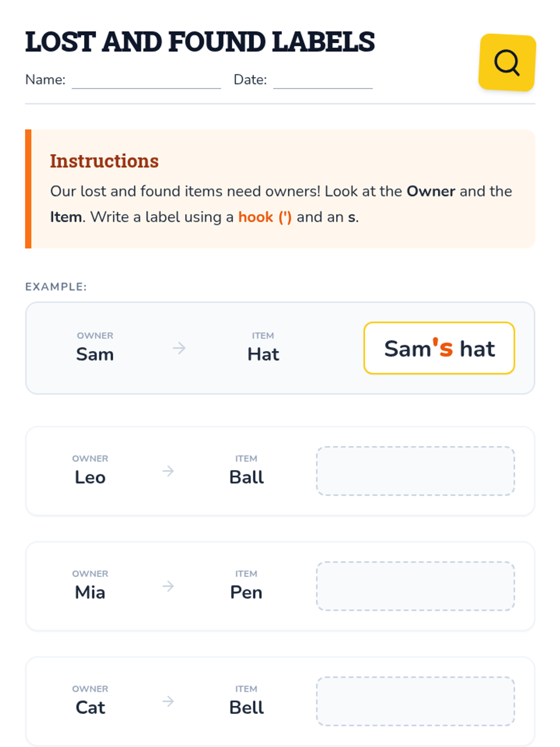Click the Lost and Found Labels title
This screenshot has width=560, height=747.
click(200, 42)
